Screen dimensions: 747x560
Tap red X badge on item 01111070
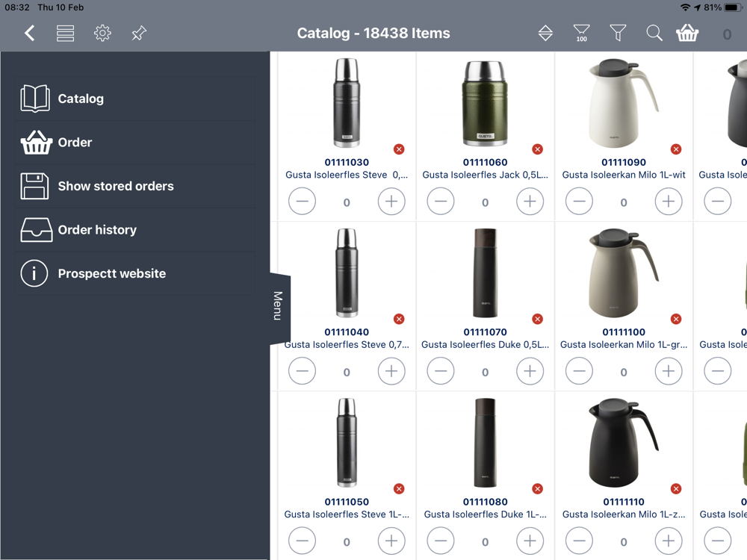point(537,319)
